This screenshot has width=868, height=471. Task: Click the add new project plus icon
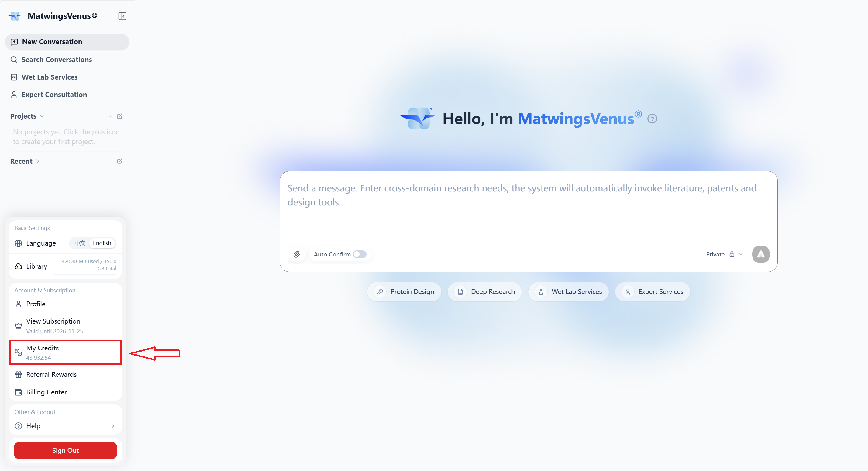pyautogui.click(x=110, y=116)
